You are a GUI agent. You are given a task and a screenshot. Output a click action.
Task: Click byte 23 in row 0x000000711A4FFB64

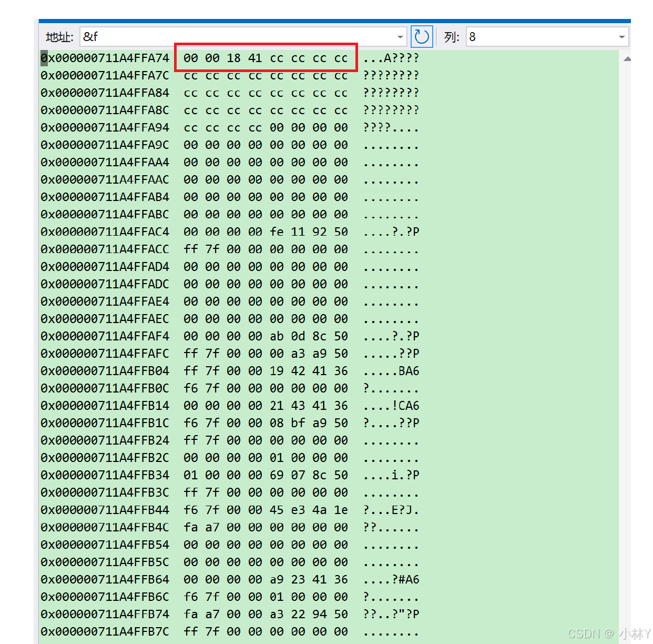[x=298, y=579]
